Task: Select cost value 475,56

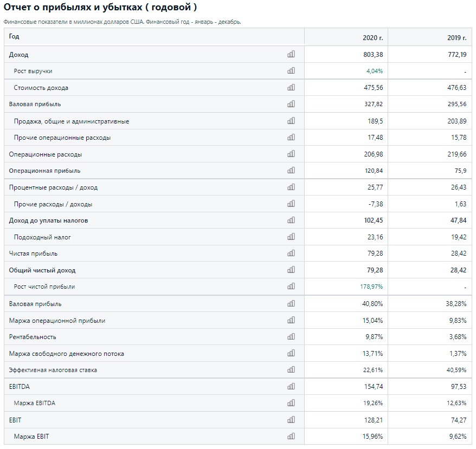Action: [374, 88]
